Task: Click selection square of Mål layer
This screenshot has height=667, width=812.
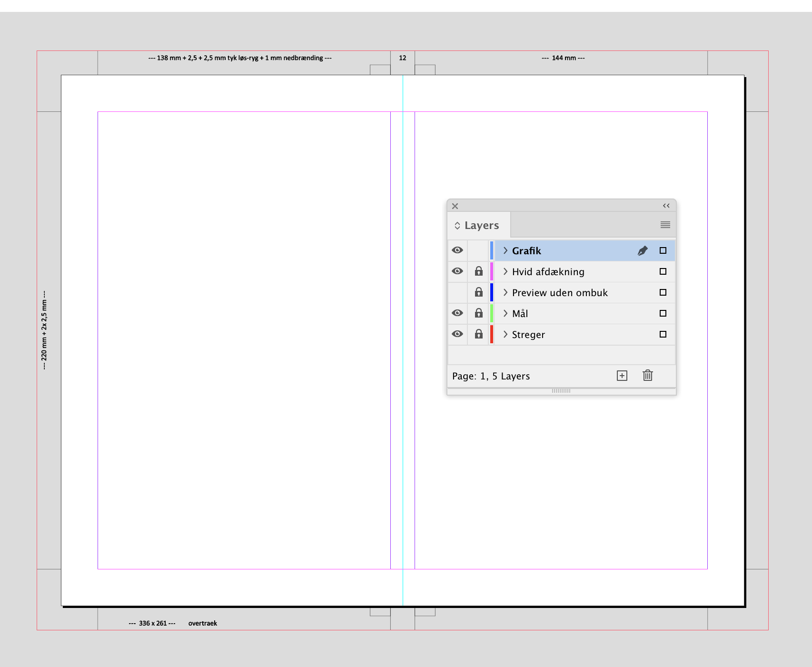Action: [663, 313]
